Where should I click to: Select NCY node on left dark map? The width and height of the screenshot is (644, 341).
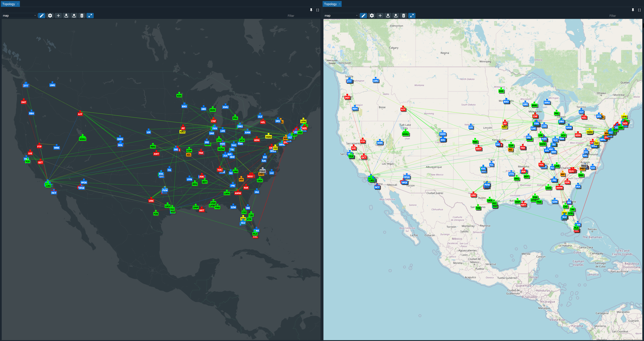click(x=54, y=193)
